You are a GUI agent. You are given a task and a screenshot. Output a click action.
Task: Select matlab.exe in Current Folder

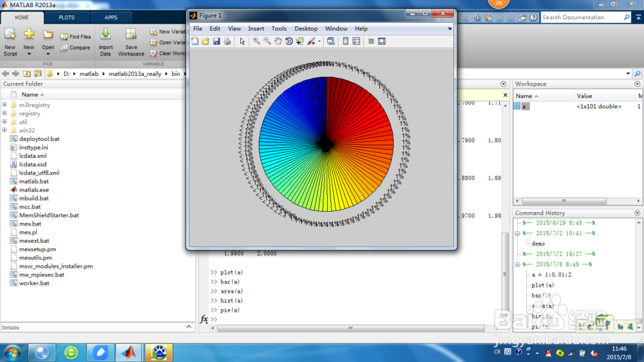34,190
